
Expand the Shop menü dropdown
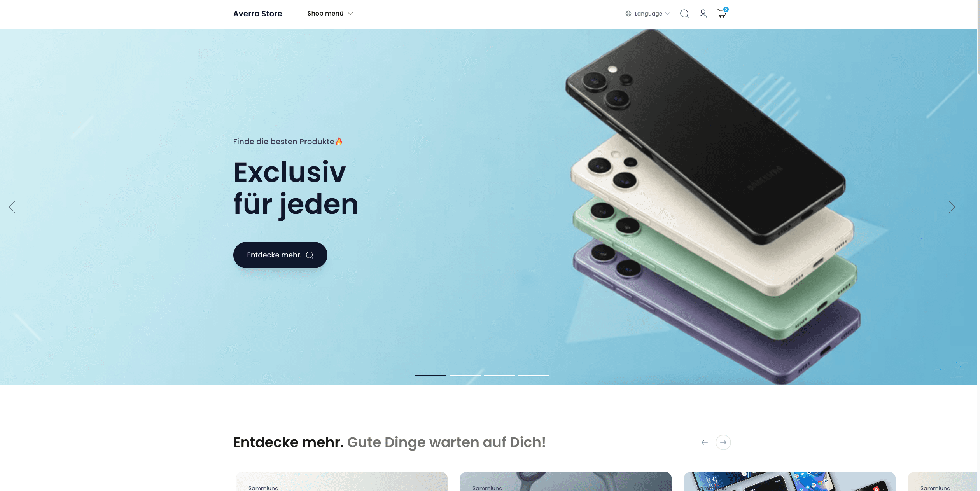[x=330, y=14]
